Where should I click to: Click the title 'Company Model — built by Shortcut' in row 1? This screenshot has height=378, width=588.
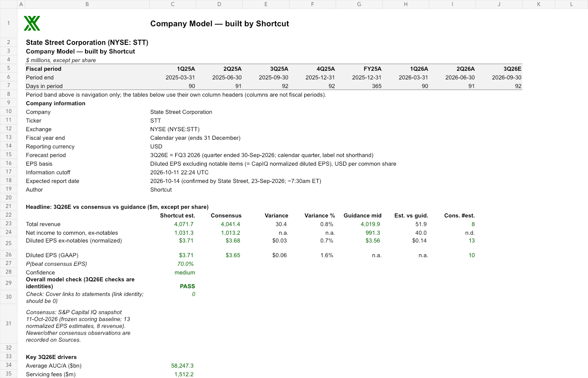click(x=220, y=24)
